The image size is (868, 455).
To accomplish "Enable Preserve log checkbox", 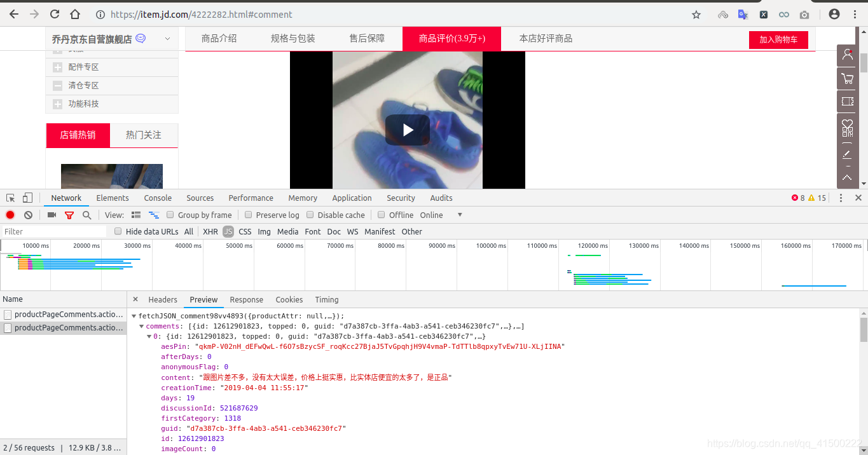I will point(248,215).
